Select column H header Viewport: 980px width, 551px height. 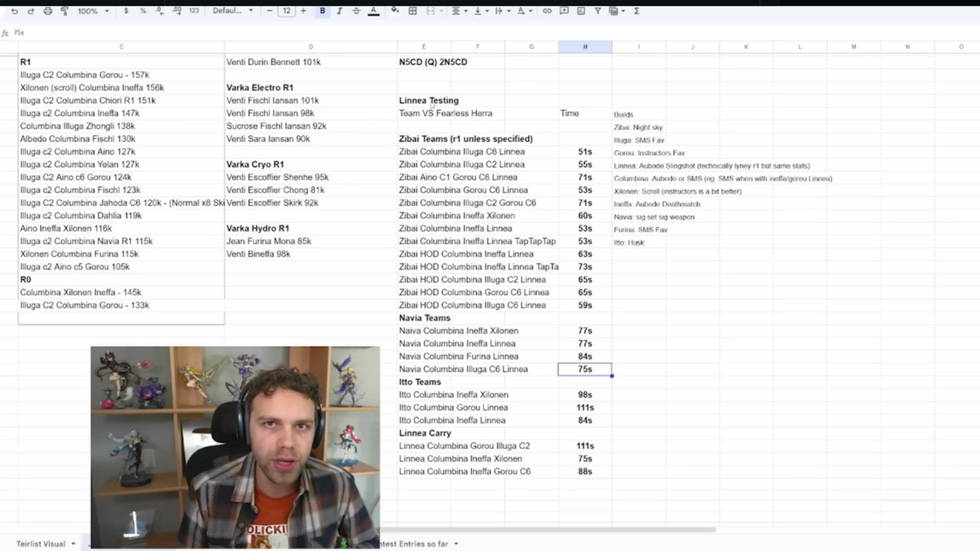coord(585,47)
